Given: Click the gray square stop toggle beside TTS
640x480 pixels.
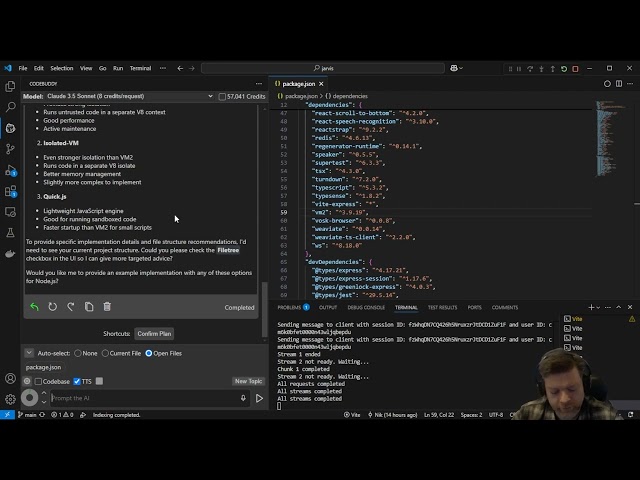Looking at the screenshot, I should coord(99,381).
